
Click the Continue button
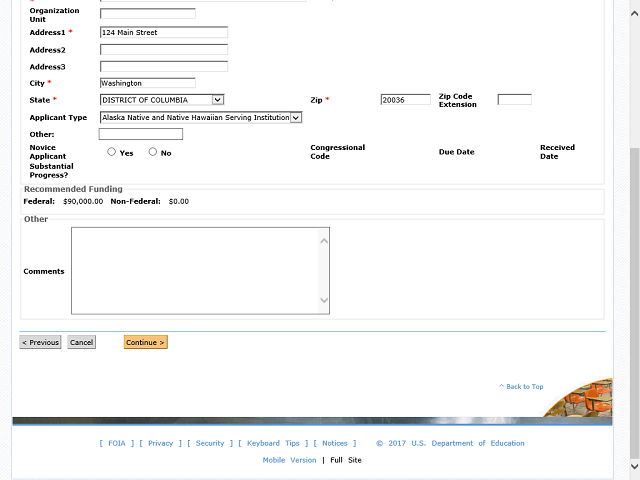[146, 342]
